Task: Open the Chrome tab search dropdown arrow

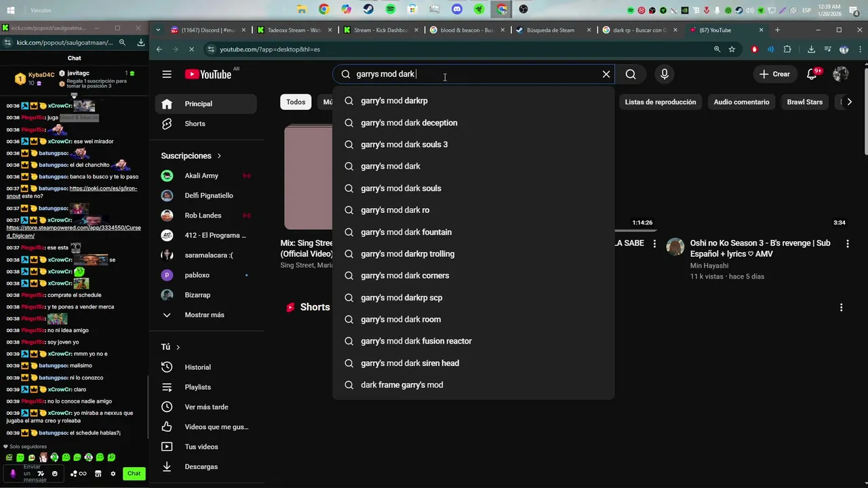Action: (x=158, y=30)
